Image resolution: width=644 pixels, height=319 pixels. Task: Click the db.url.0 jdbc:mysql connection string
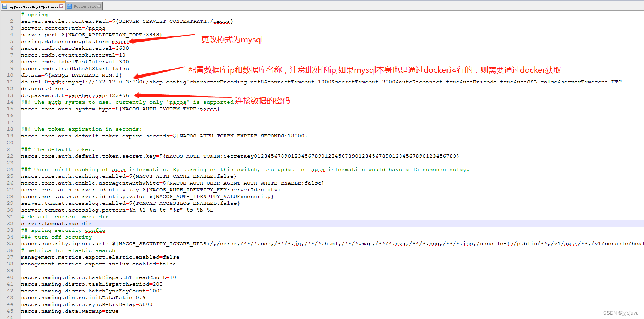click(321, 82)
